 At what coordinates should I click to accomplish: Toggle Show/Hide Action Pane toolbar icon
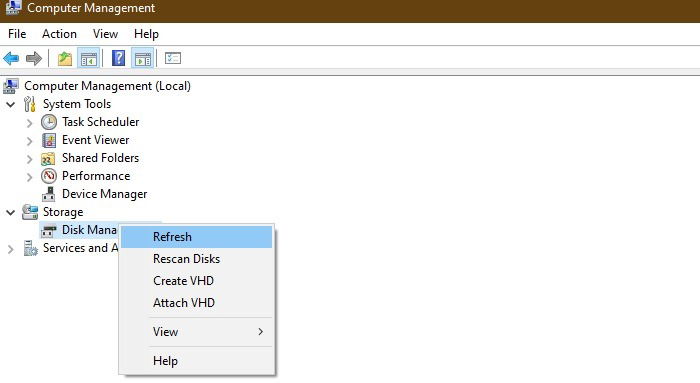pos(143,58)
